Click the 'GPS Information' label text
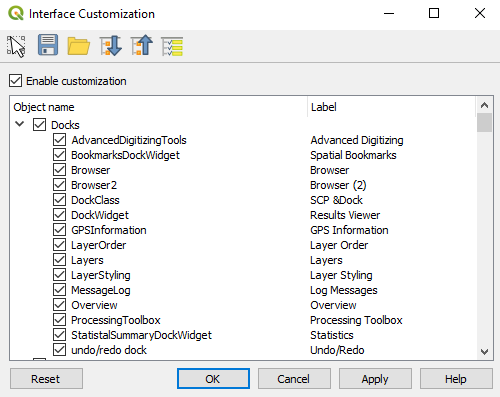This screenshot has height=397, width=500. coord(349,230)
